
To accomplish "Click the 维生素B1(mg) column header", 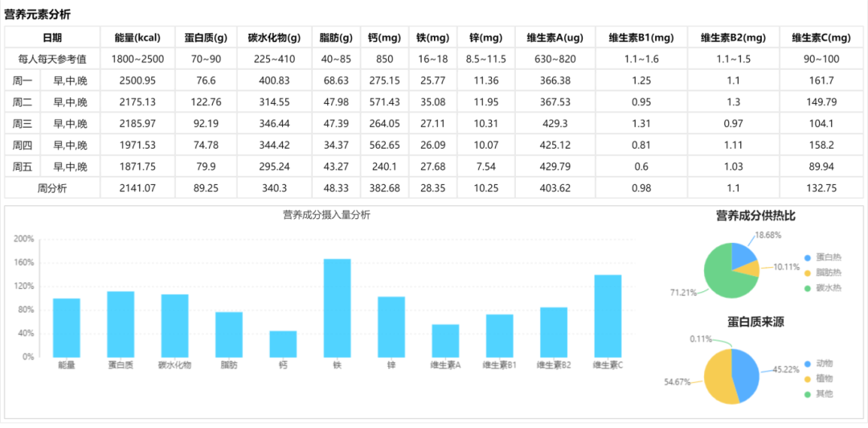I will point(641,38).
